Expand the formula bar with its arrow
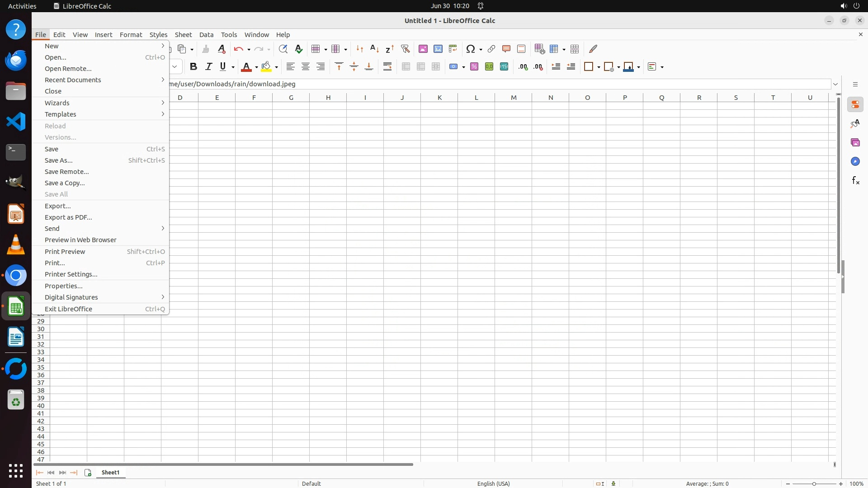The height and width of the screenshot is (488, 868). [835, 84]
